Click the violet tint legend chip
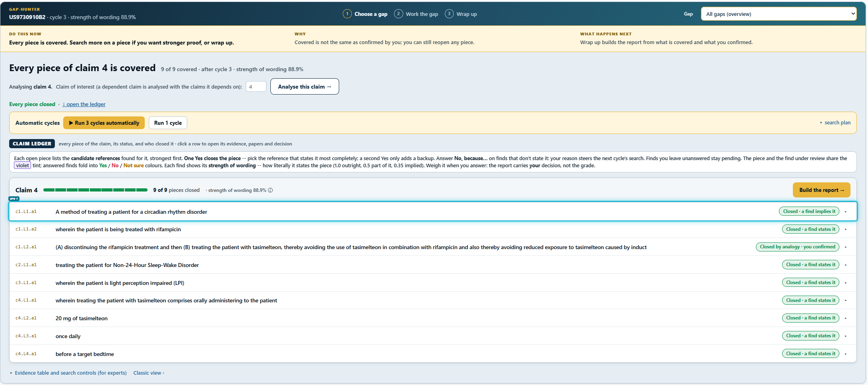 point(22,166)
